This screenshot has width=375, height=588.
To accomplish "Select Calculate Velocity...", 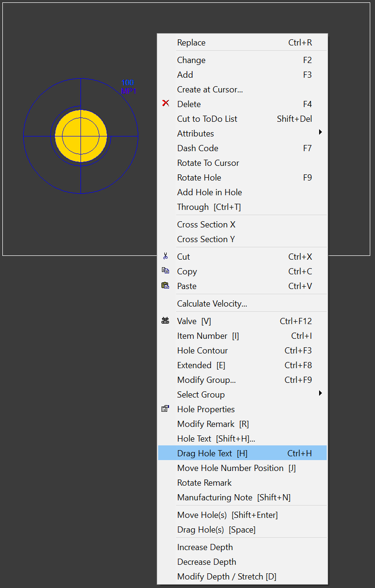I will [x=242, y=304].
